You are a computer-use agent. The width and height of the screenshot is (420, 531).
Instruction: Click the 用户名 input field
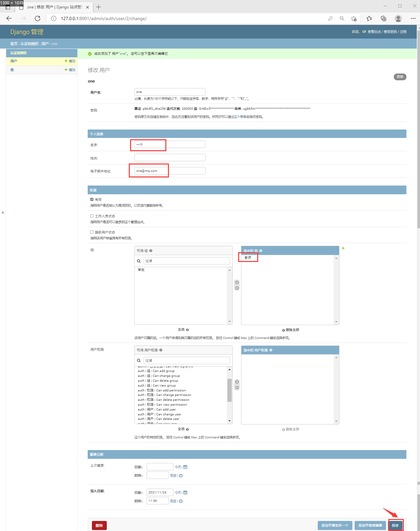pos(170,92)
